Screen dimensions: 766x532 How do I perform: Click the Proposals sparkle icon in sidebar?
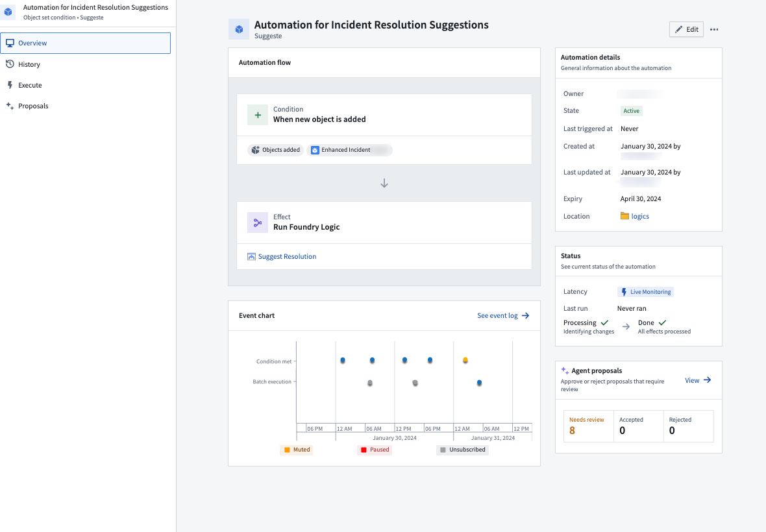(10, 106)
